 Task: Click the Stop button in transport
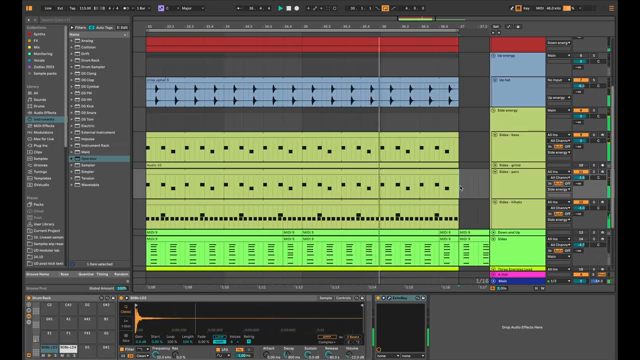[289, 8]
